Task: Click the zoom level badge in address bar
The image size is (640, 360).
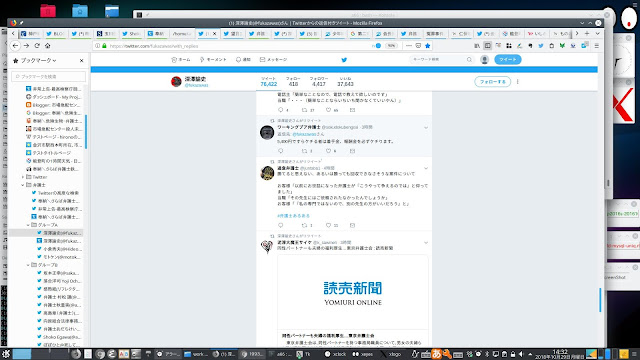Action: tap(391, 46)
